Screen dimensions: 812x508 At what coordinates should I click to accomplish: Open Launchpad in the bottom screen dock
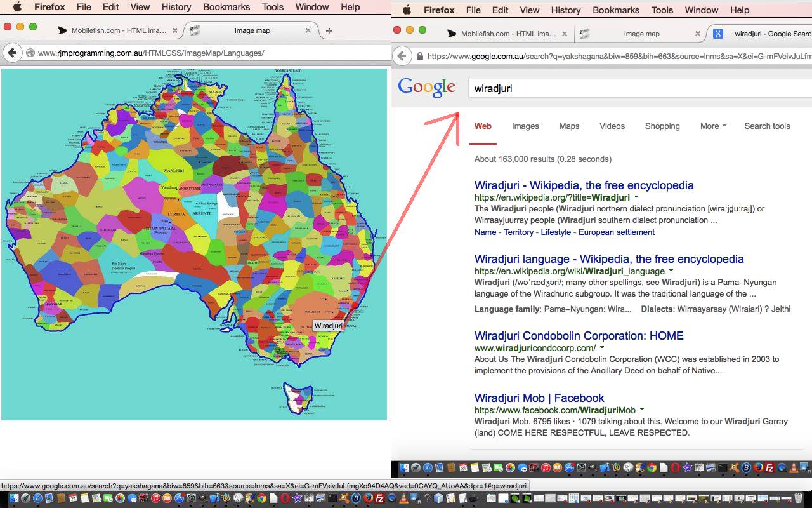26,498
